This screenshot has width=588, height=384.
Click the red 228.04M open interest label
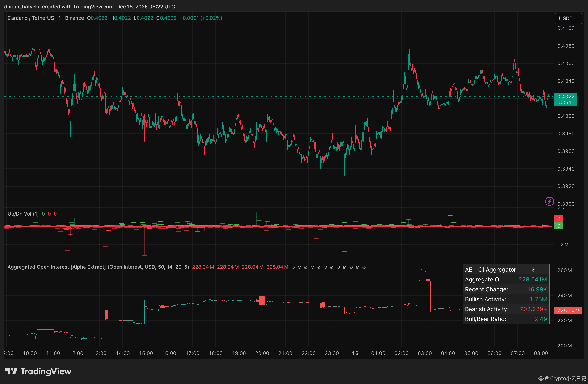click(x=568, y=310)
